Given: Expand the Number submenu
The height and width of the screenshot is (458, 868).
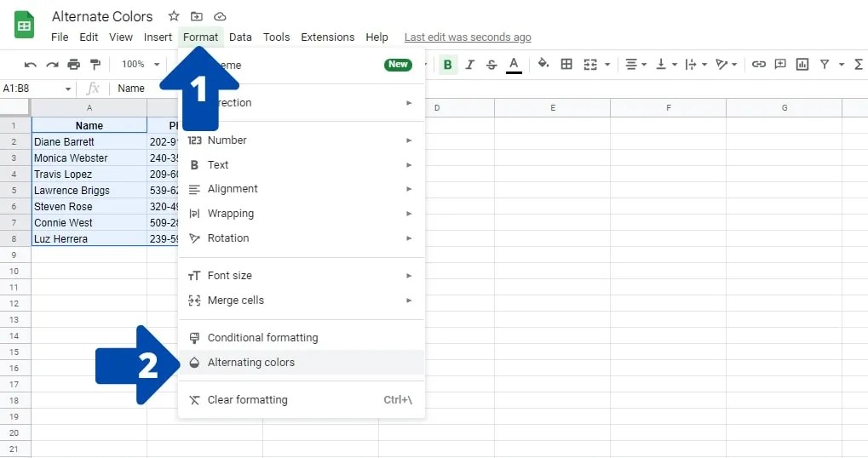Looking at the screenshot, I should pyautogui.click(x=302, y=140).
